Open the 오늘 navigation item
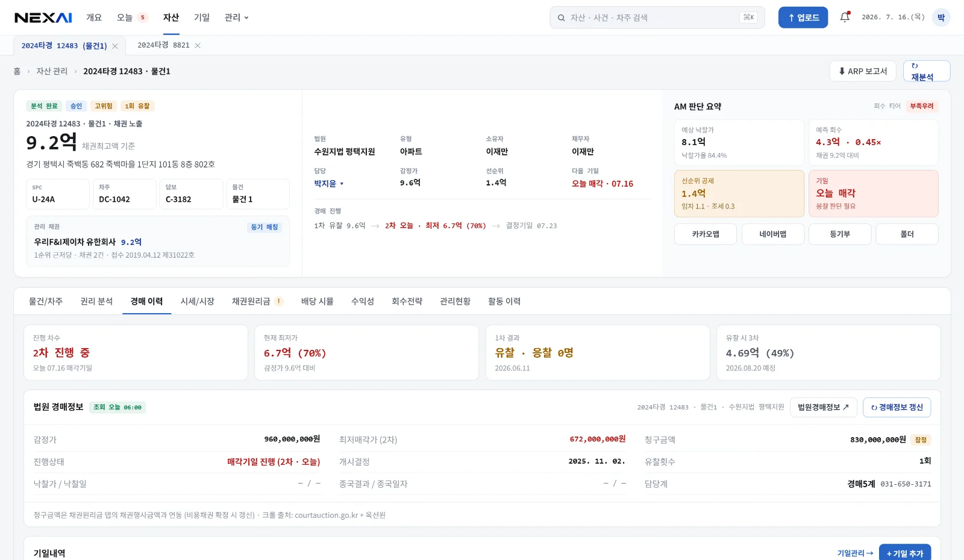The height and width of the screenshot is (560, 964). pos(125,17)
